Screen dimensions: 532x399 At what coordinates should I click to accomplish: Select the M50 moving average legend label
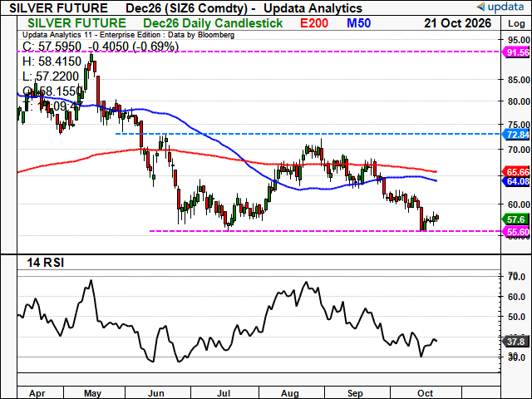click(359, 23)
